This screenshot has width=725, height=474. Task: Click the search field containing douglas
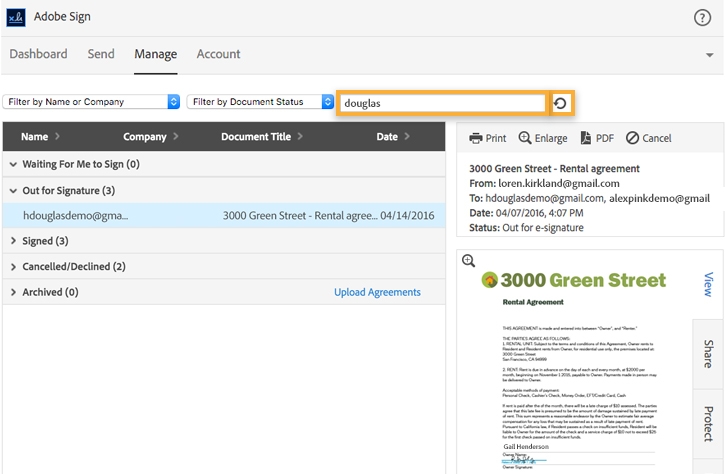pos(441,103)
